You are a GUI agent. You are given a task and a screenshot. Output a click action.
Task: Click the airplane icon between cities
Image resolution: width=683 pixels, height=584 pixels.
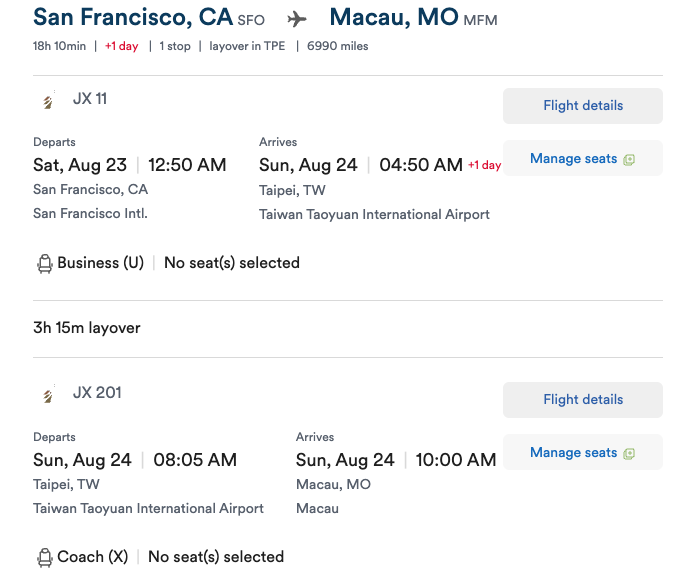[297, 19]
